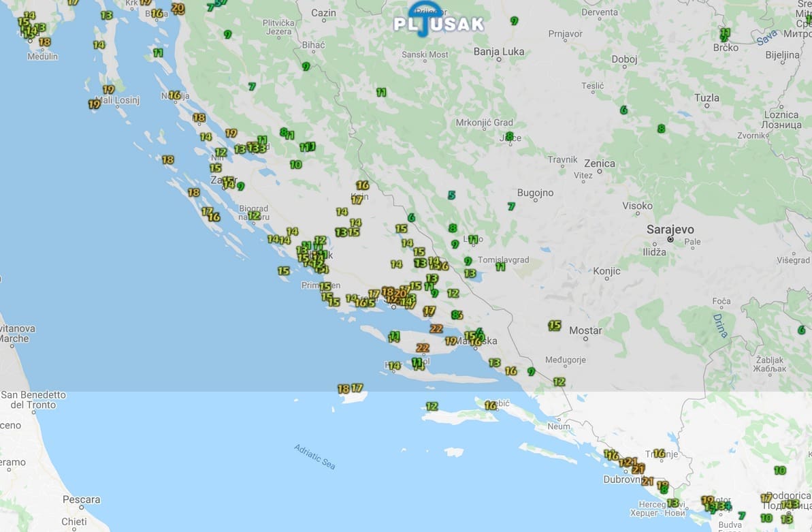
Task: Select the green 5 temperature marker
Action: tap(451, 195)
